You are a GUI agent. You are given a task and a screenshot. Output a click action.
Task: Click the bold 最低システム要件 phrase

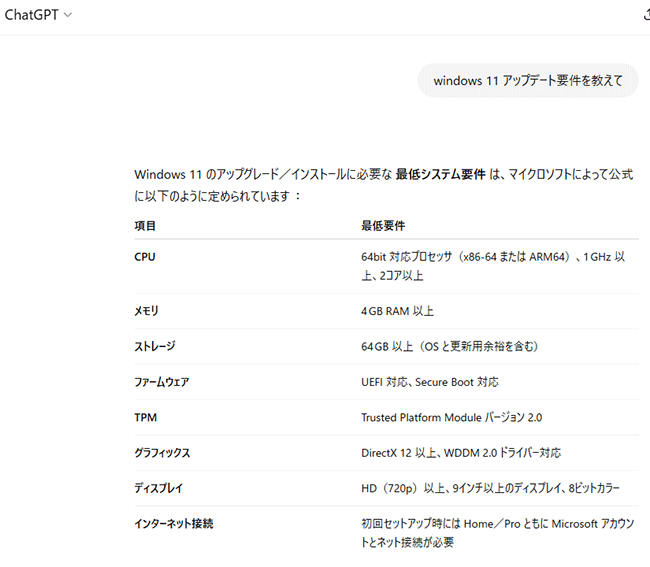[440, 174]
